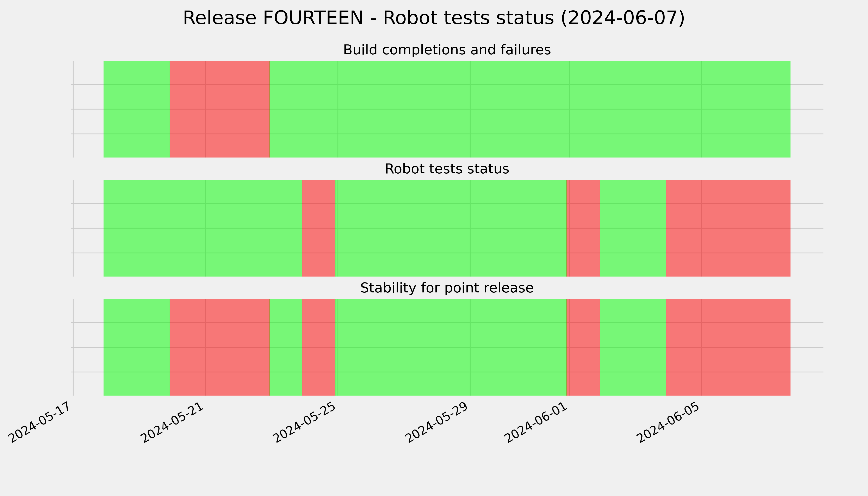
Task: Click the Stability for point release title
Action: (x=447, y=288)
